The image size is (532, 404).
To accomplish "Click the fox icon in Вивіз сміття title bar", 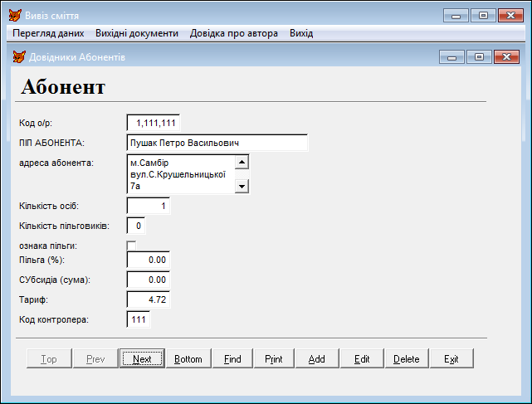I will tap(15, 16).
